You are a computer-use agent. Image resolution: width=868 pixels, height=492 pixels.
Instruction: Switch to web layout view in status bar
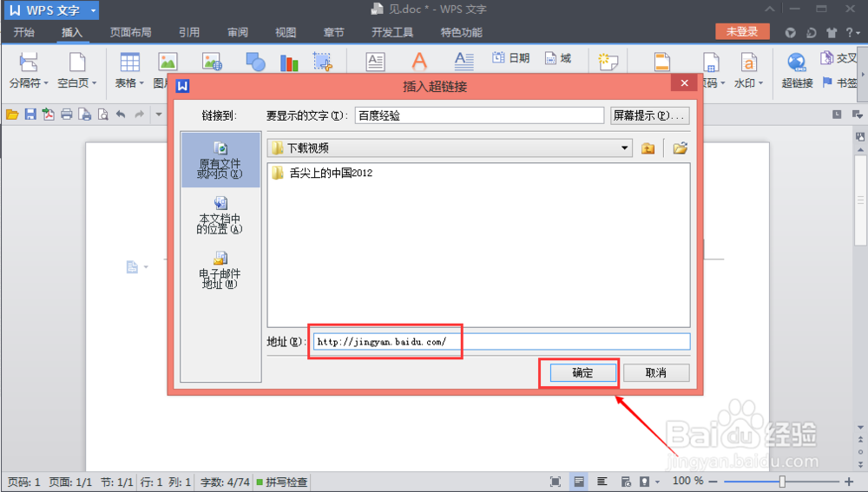[626, 482]
